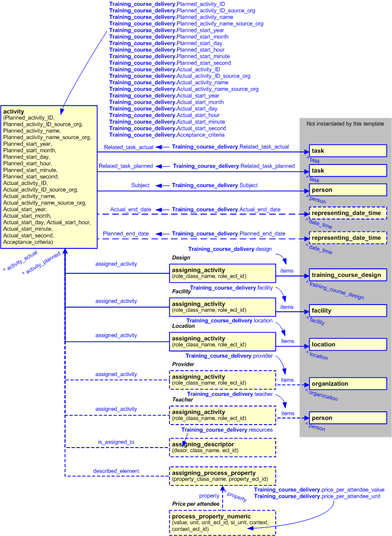This screenshot has width=392, height=536.
Task: Click Training_course_delivery.facility label
Action: [232, 288]
